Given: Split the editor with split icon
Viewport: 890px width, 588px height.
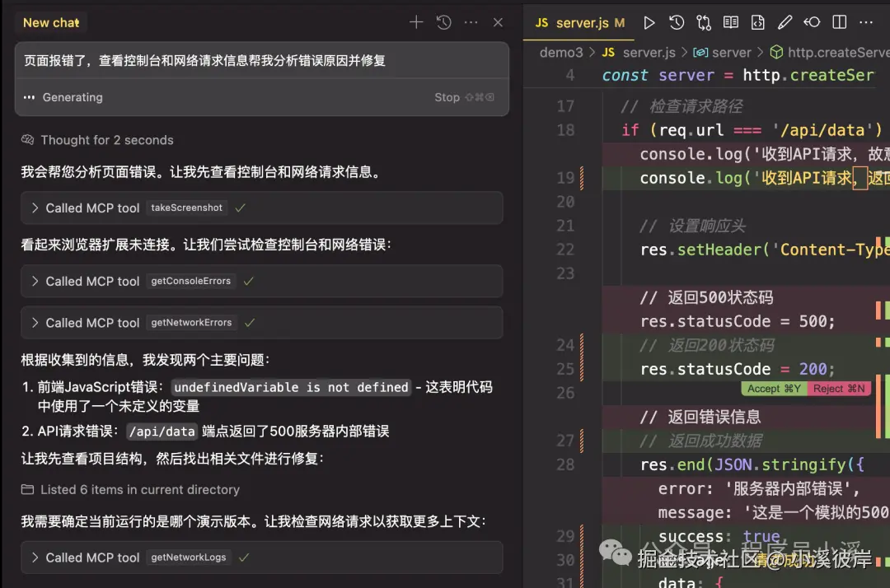Looking at the screenshot, I should tap(840, 22).
